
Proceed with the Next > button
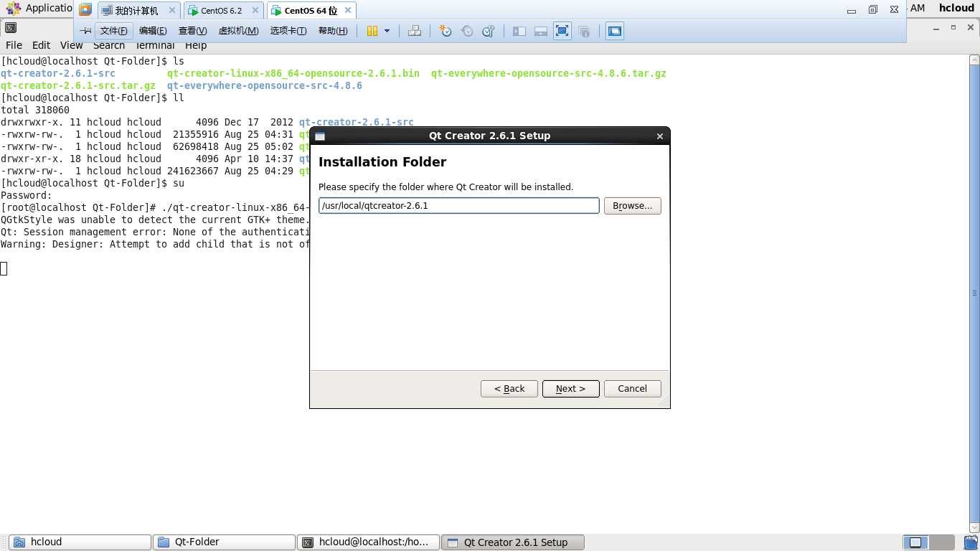coord(570,389)
